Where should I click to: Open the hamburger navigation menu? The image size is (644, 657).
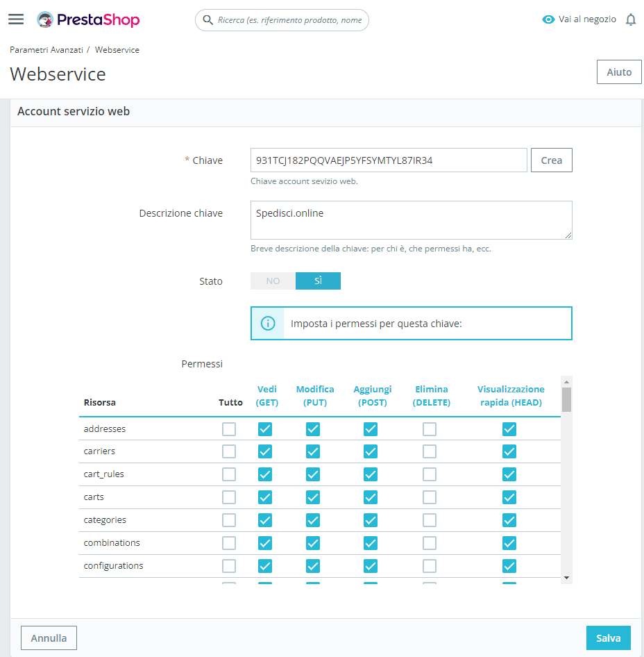tap(16, 19)
